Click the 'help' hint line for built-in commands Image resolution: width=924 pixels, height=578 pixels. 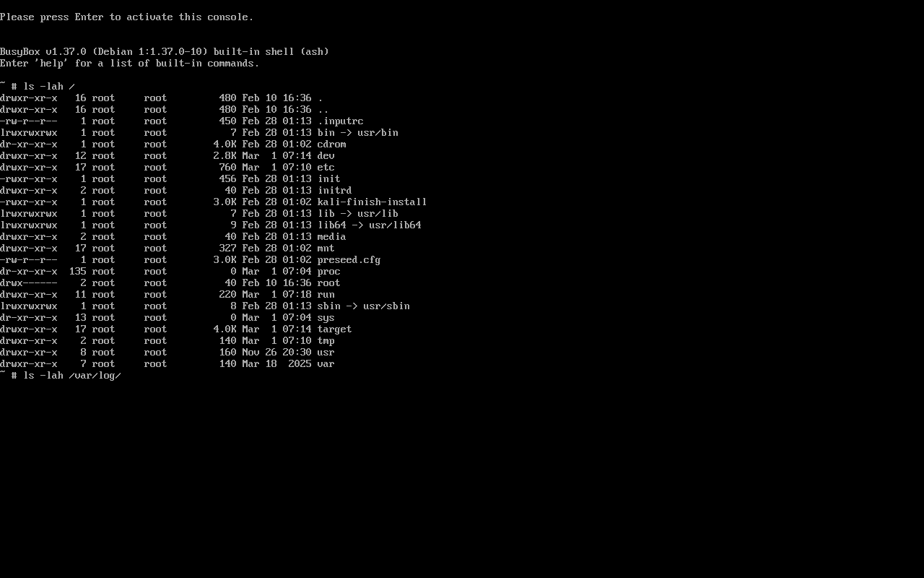pos(130,64)
